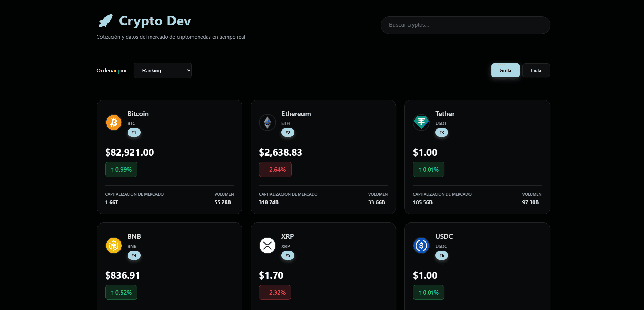Click the Bitcoin price $82,921.00

pos(129,152)
